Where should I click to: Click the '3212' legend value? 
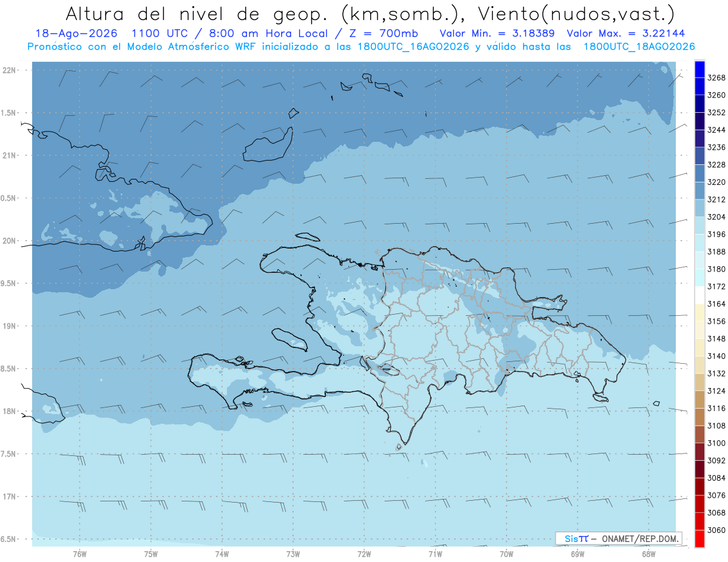point(716,199)
